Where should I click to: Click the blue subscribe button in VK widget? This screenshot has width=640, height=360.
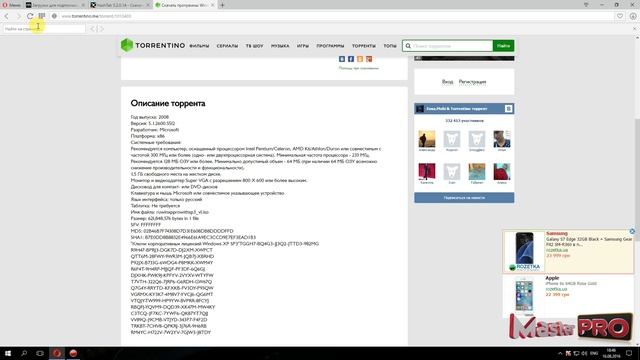pos(464,198)
